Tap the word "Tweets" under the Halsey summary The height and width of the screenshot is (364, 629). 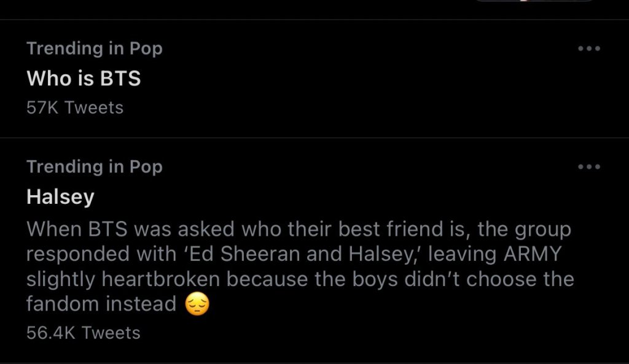(x=111, y=333)
